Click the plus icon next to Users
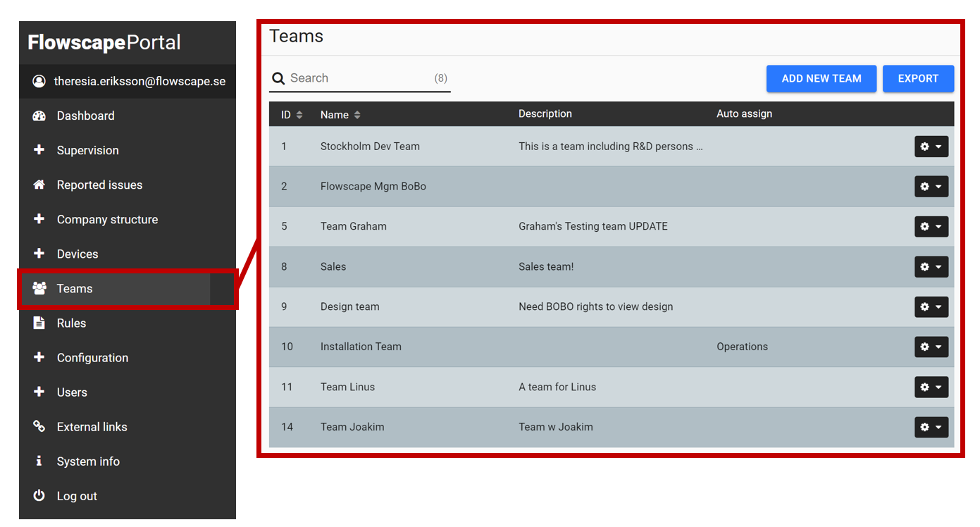 (39, 392)
